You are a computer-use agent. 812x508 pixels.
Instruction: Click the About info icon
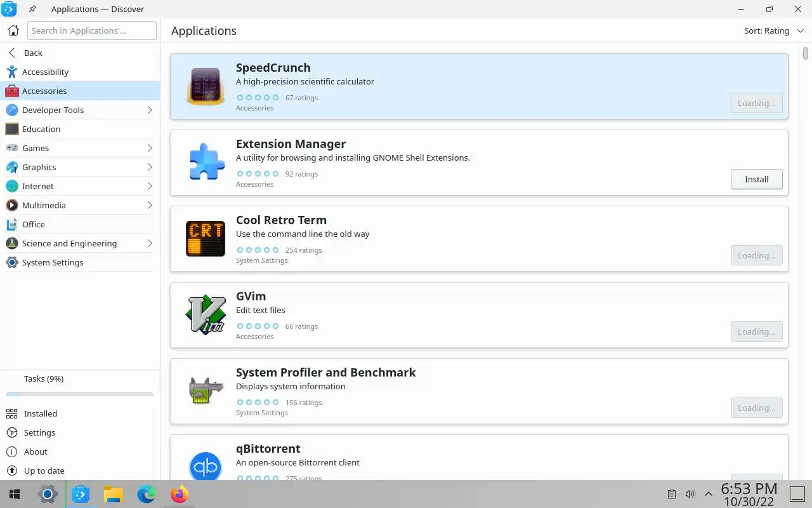pyautogui.click(x=12, y=451)
